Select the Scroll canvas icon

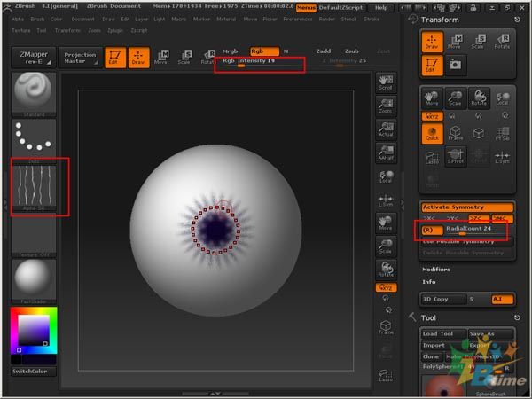click(386, 82)
